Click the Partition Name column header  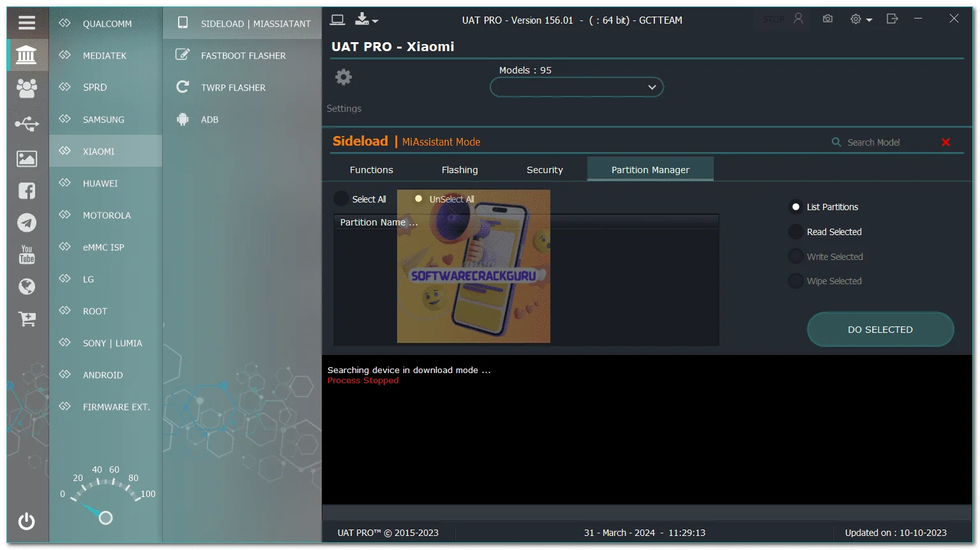pos(526,222)
